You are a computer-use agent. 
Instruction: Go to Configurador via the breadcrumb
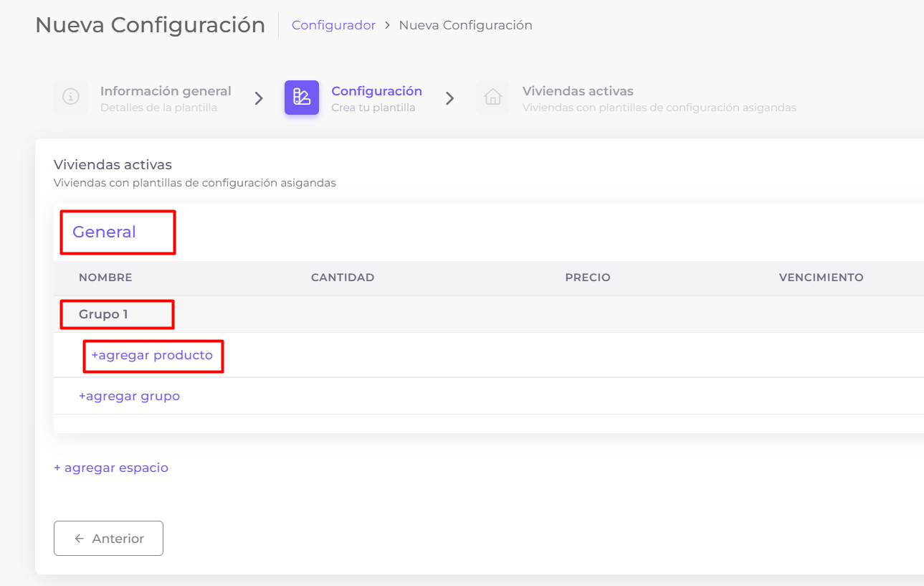tap(333, 25)
